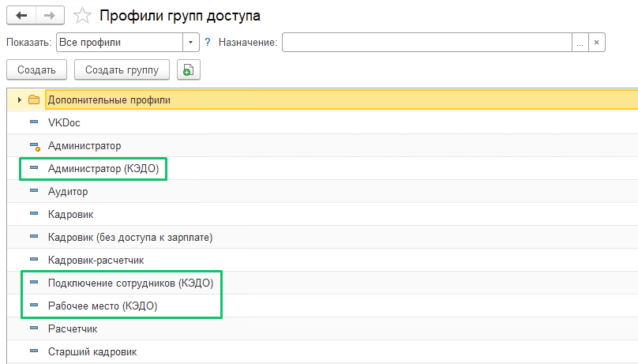Add page to favorites with star

82,16
